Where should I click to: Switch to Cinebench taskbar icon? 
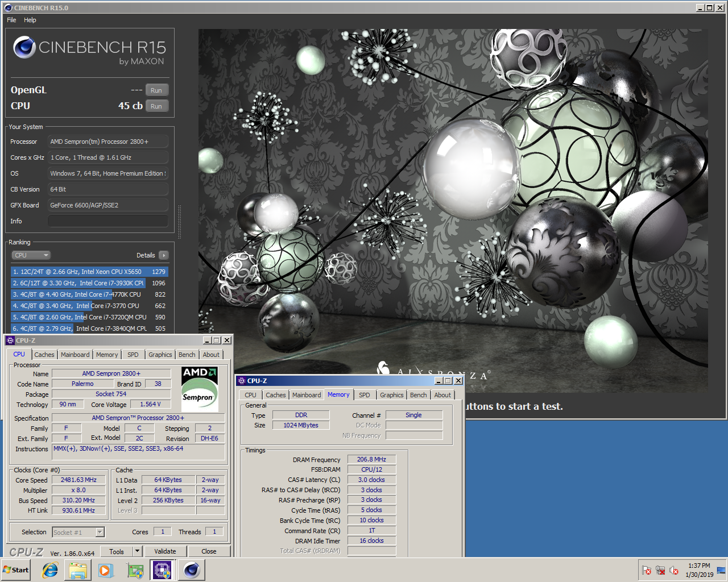click(x=192, y=570)
